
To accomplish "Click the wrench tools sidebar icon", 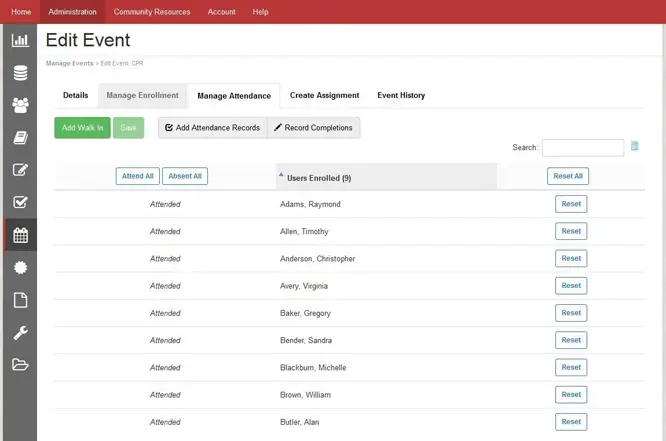I will click(x=19, y=333).
